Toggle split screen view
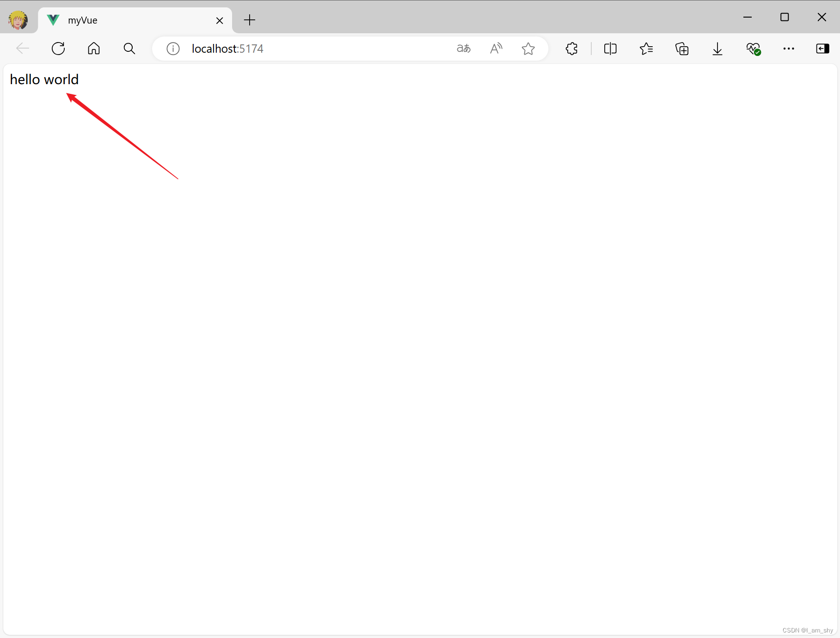 pyautogui.click(x=610, y=49)
